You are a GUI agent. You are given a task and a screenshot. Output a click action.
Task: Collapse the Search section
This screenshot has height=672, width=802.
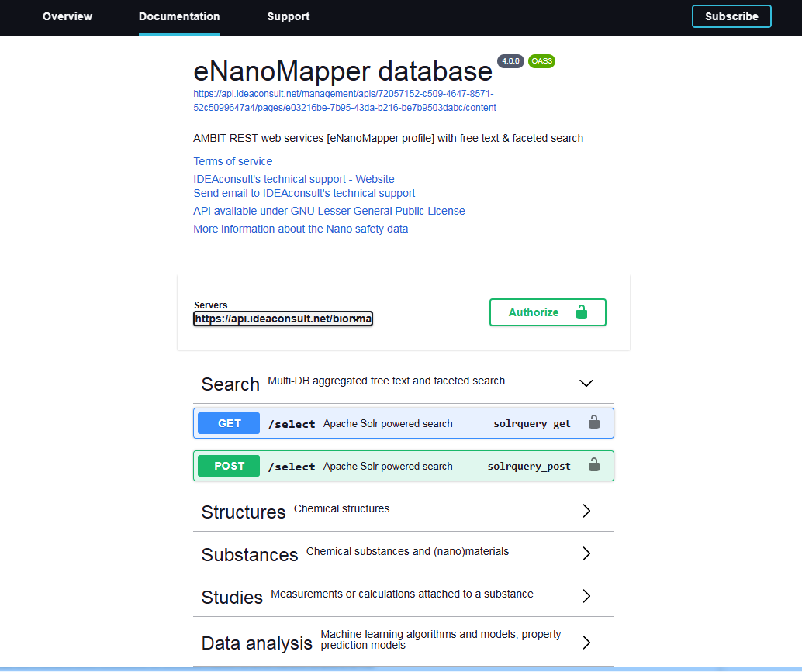(586, 383)
